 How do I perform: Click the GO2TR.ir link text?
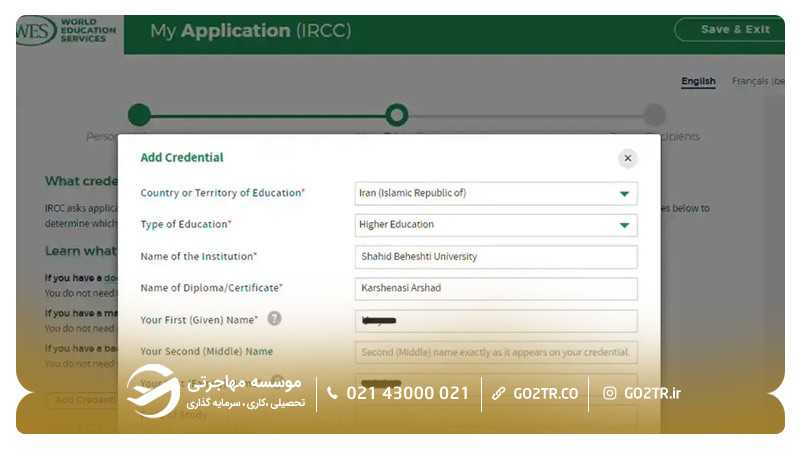652,393
